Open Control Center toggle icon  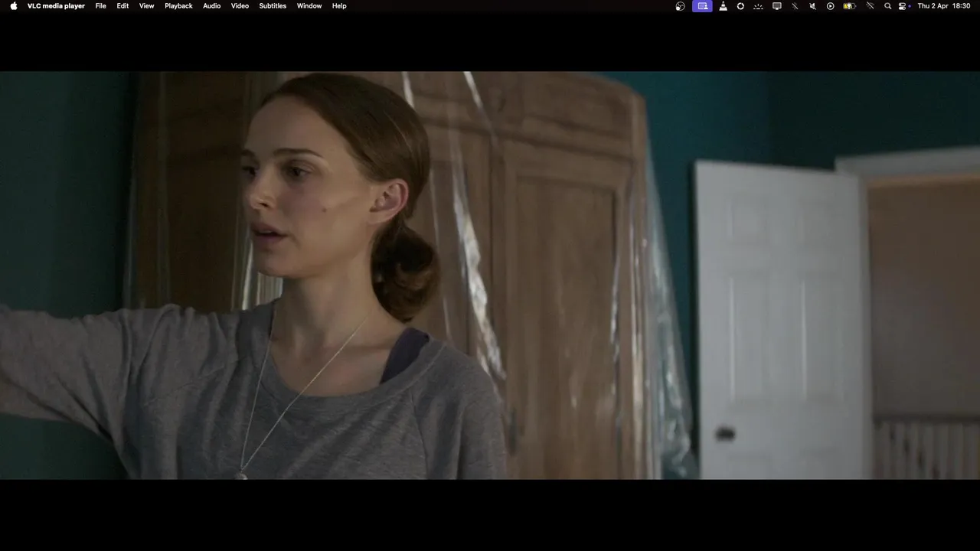[x=903, y=6]
